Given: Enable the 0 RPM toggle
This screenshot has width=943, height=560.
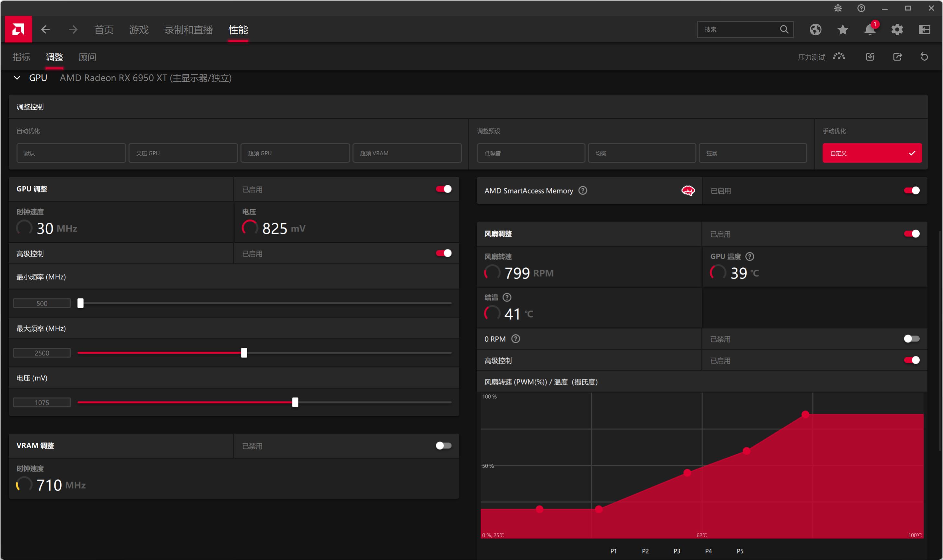Looking at the screenshot, I should 911,339.
